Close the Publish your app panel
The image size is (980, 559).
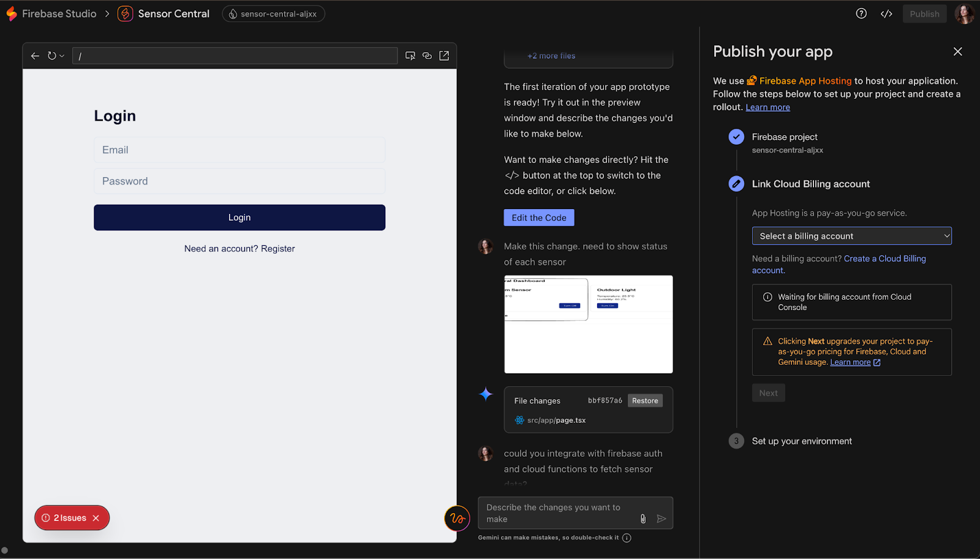click(958, 51)
